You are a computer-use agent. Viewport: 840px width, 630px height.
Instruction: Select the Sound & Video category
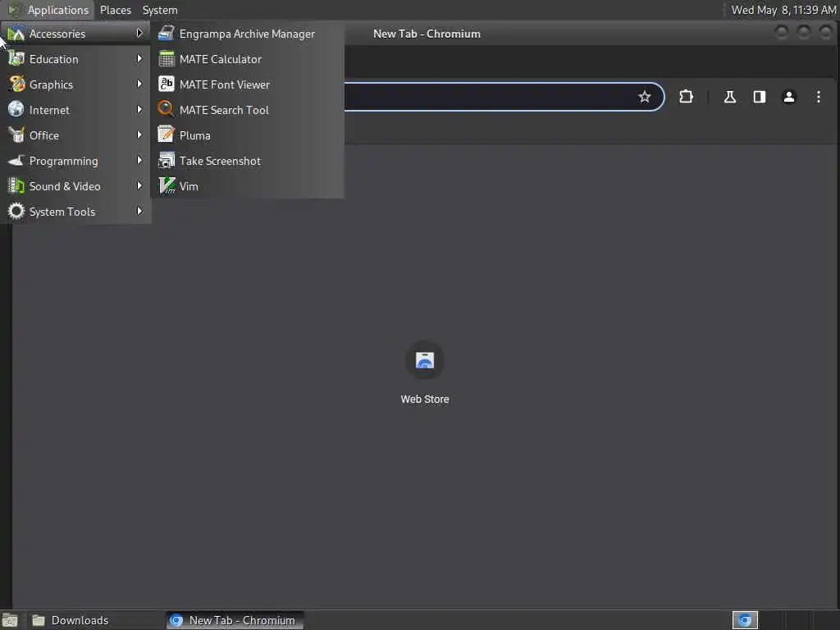click(75, 186)
